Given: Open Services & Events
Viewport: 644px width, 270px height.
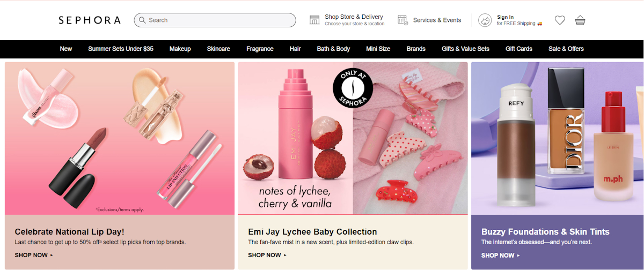Looking at the screenshot, I should tap(437, 20).
